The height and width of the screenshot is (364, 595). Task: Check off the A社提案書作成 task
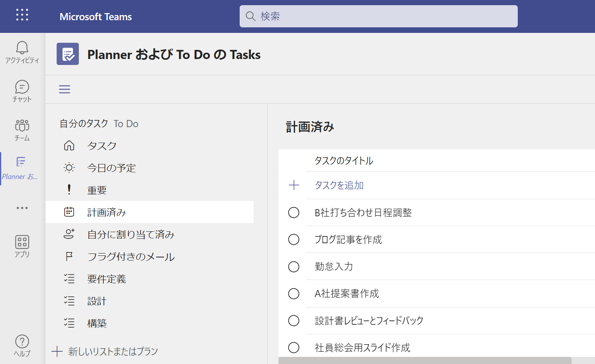click(294, 293)
